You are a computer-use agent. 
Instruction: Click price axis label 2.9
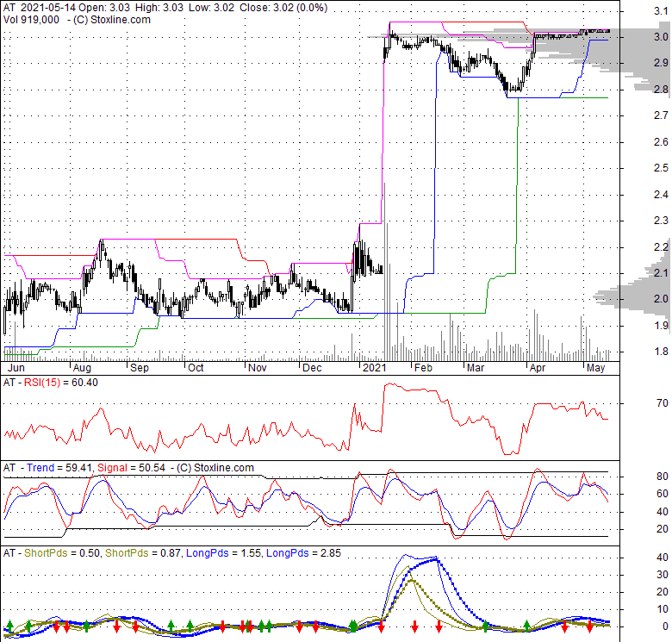click(662, 63)
